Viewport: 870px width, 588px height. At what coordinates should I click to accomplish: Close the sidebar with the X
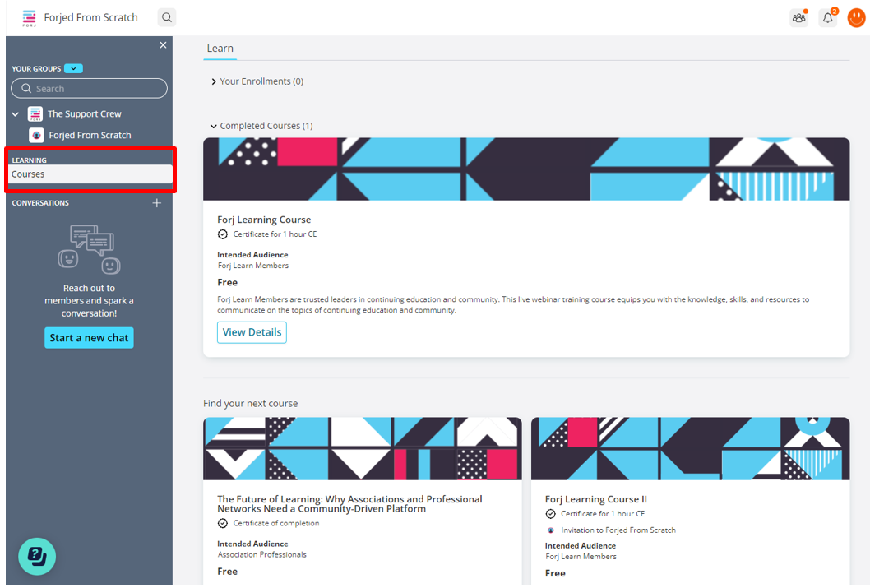point(163,45)
